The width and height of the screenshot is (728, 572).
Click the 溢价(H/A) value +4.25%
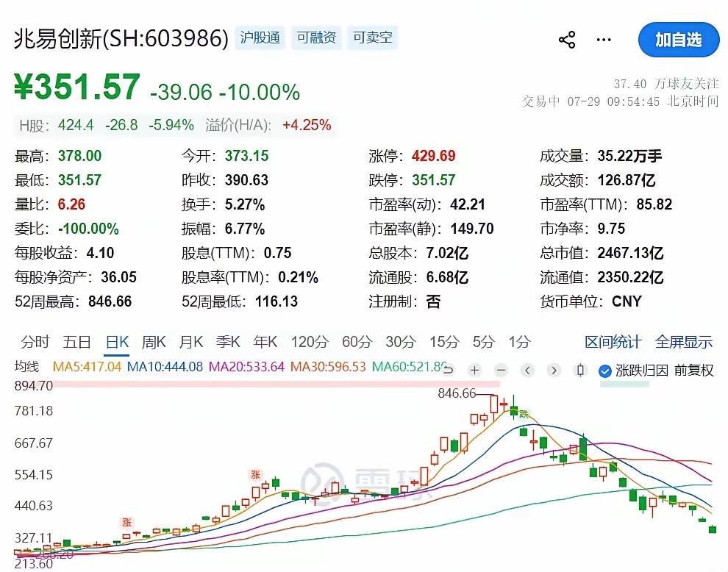307,126
